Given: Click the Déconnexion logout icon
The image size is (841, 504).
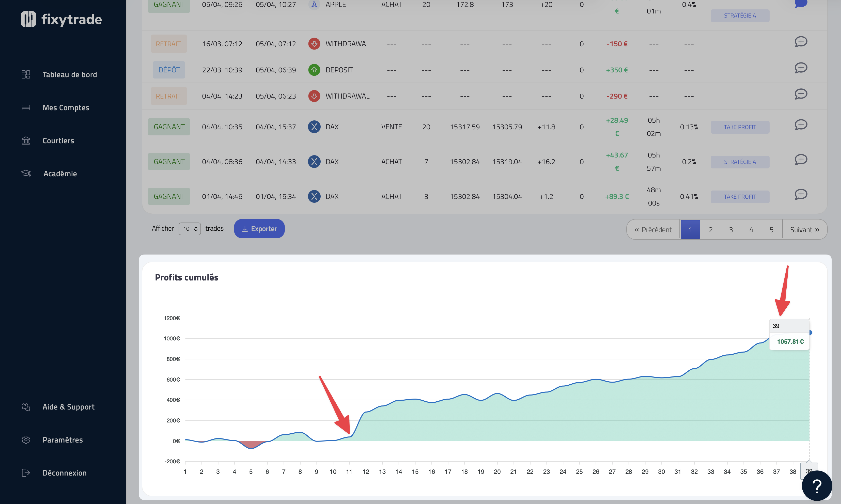Looking at the screenshot, I should click(26, 473).
